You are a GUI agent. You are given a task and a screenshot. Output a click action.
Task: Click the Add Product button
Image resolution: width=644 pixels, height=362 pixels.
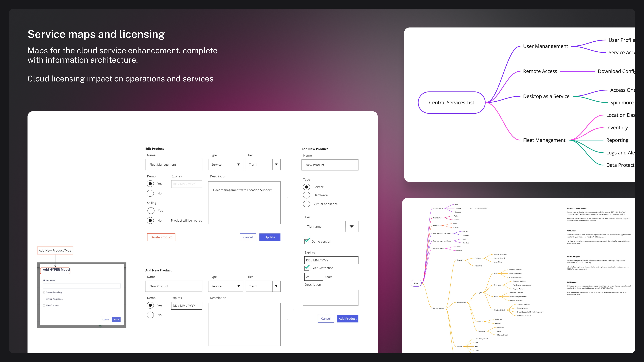(x=347, y=319)
